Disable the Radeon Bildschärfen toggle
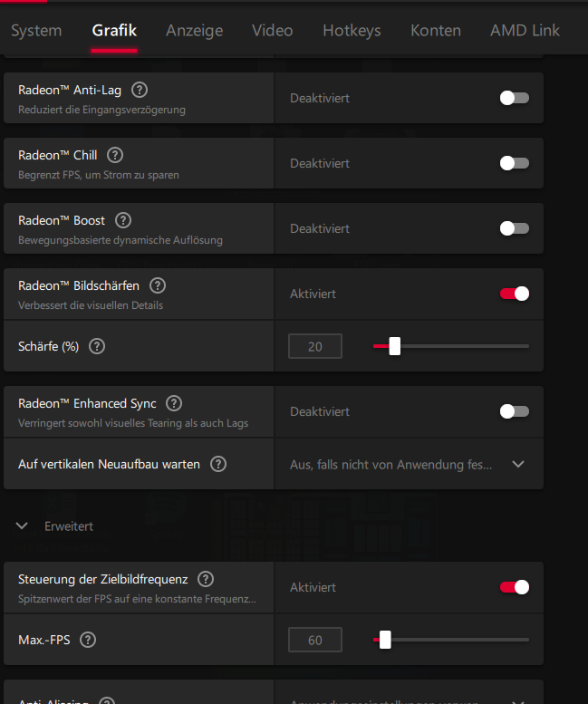The height and width of the screenshot is (704, 588). 515,294
